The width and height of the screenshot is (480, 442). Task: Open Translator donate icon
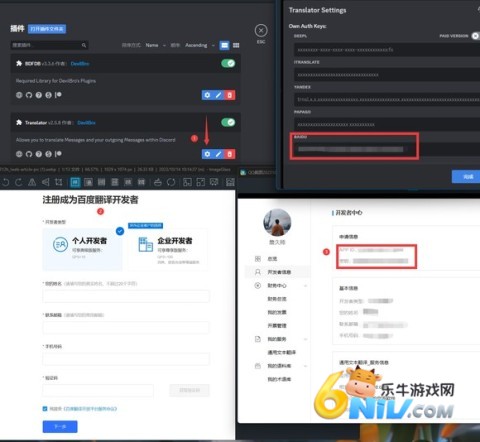click(49, 154)
